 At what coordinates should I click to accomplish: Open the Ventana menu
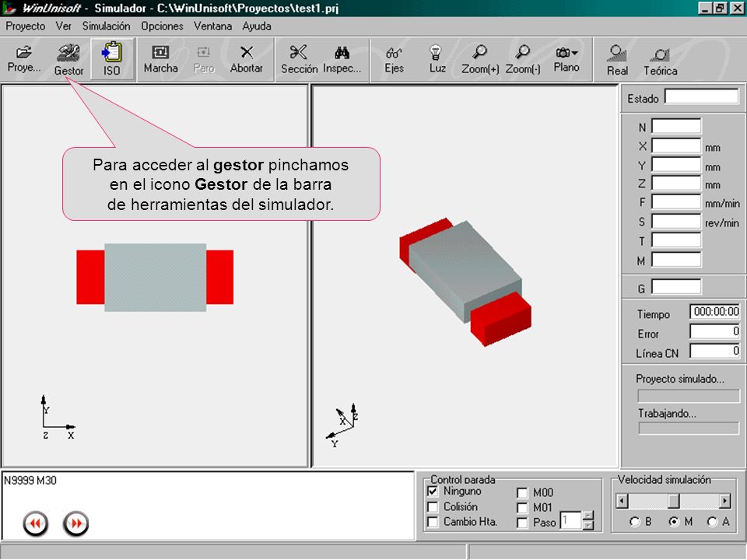[x=212, y=26]
